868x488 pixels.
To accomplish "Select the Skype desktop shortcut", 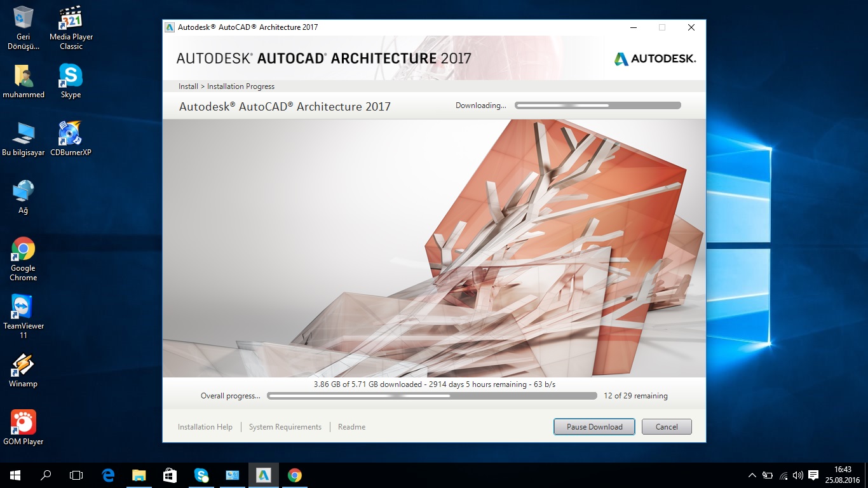I will (x=71, y=82).
